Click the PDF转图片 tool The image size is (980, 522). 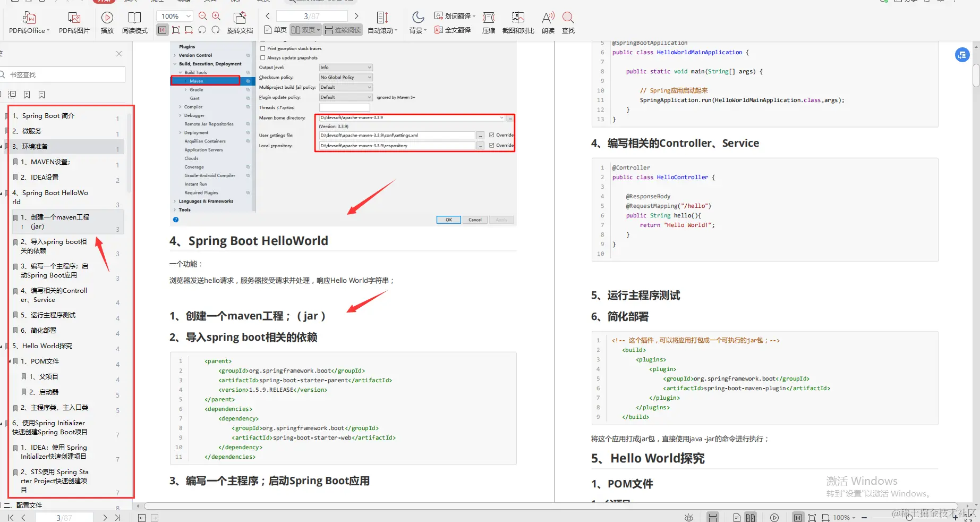pos(74,23)
